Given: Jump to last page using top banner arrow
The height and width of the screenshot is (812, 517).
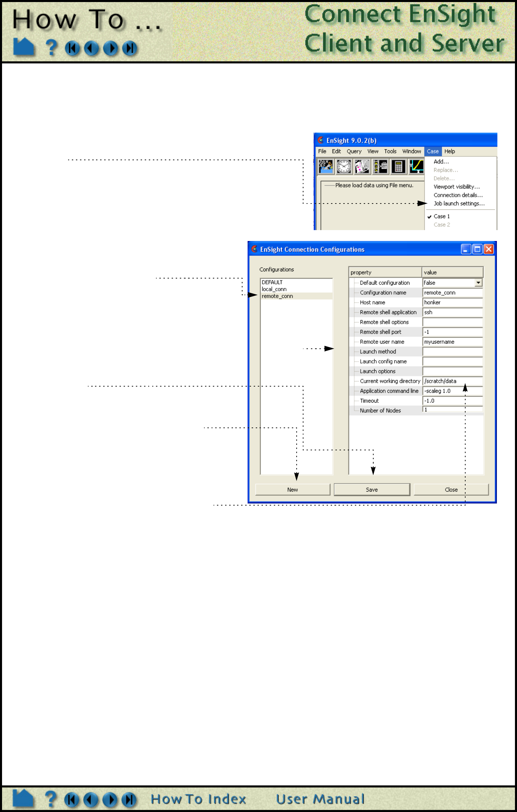Looking at the screenshot, I should (130, 48).
